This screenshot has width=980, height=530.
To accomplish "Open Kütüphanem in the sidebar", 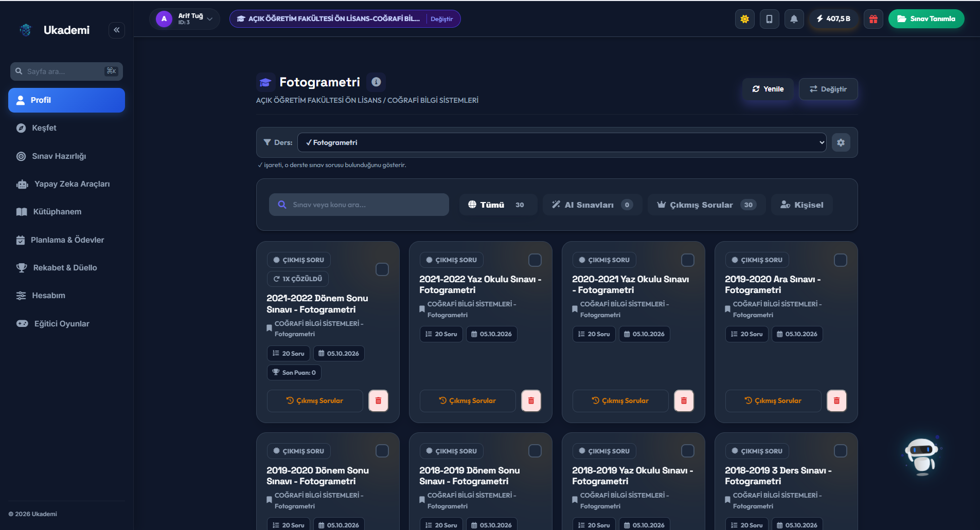I will pyautogui.click(x=66, y=212).
